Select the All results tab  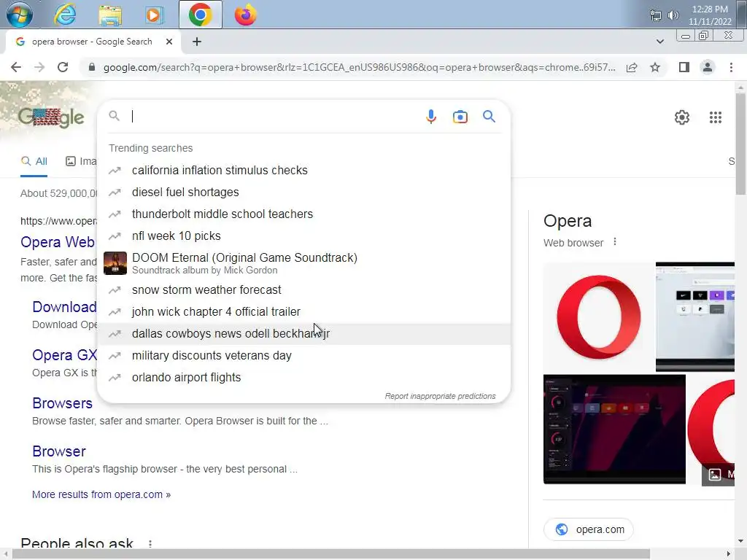(34, 161)
